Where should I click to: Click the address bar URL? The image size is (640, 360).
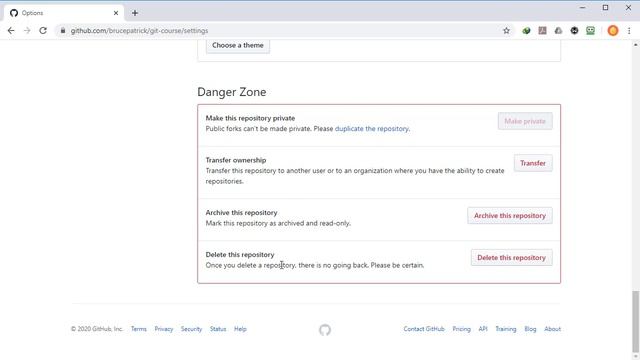click(139, 31)
